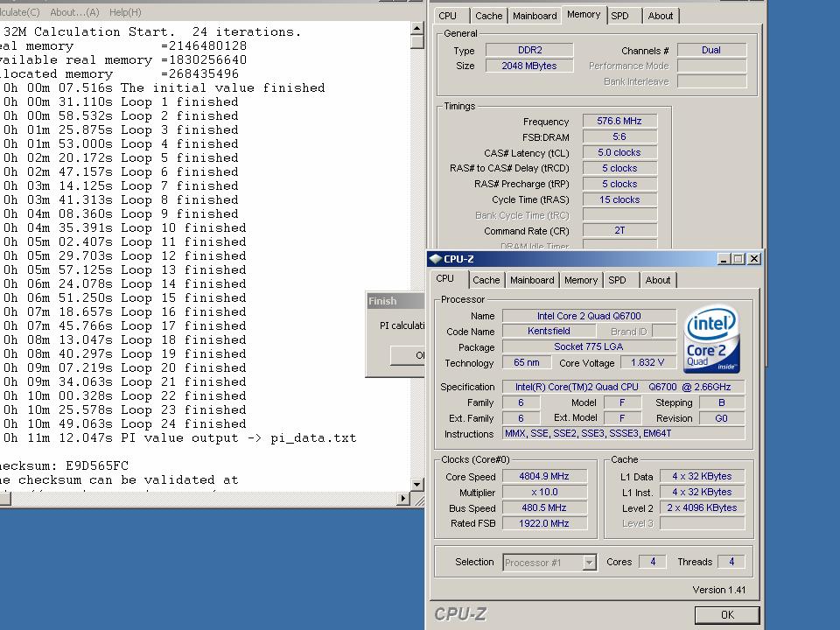This screenshot has height=630, width=840.
Task: Select Memory tab in front CPU-Z window
Action: coord(581,280)
